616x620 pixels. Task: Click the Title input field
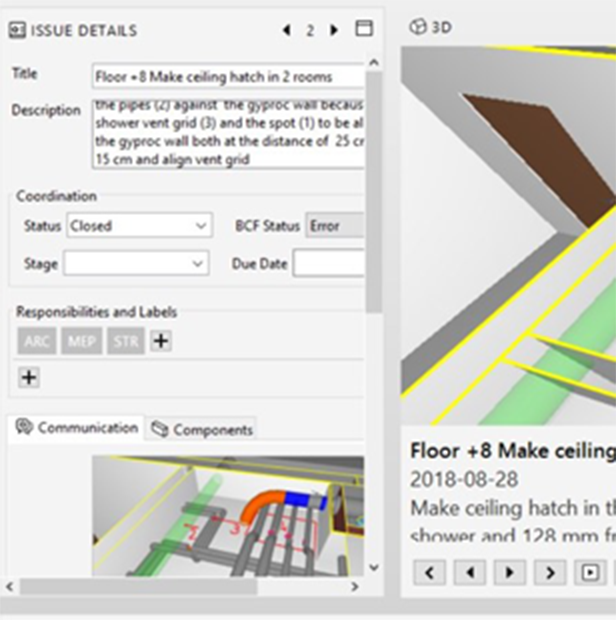click(227, 76)
